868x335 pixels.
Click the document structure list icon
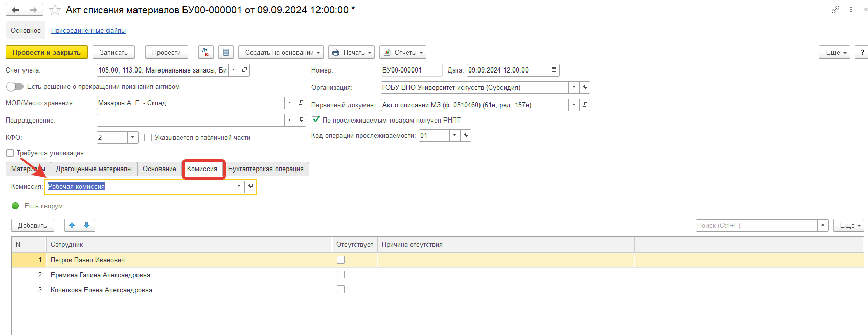tap(226, 53)
